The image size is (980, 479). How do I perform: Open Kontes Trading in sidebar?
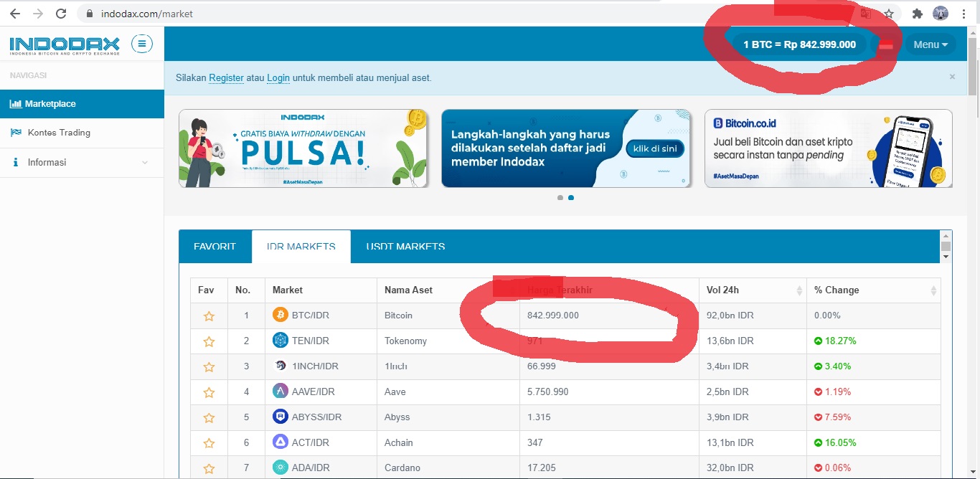[82, 133]
